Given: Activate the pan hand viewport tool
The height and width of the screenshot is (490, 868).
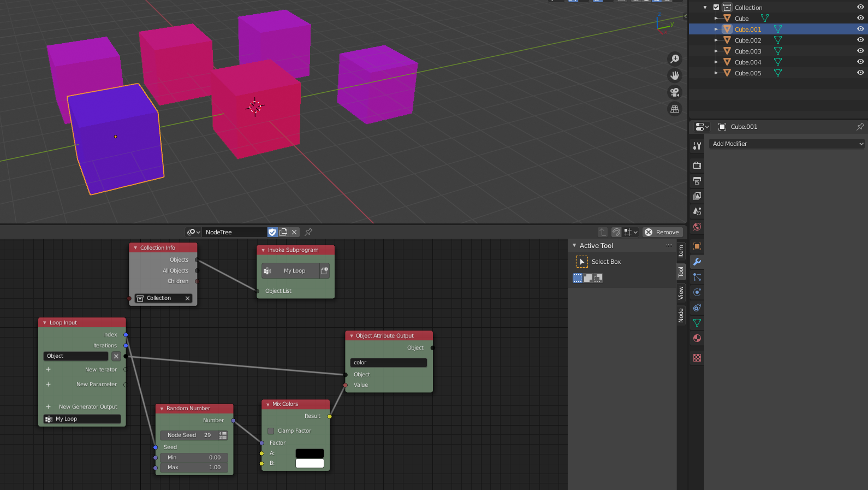Looking at the screenshot, I should 675,75.
